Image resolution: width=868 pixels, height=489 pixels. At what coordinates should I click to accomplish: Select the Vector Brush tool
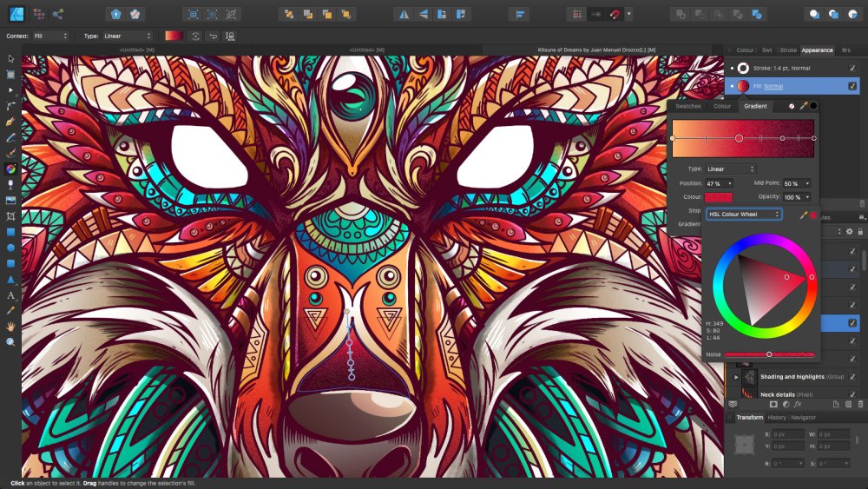(x=10, y=153)
